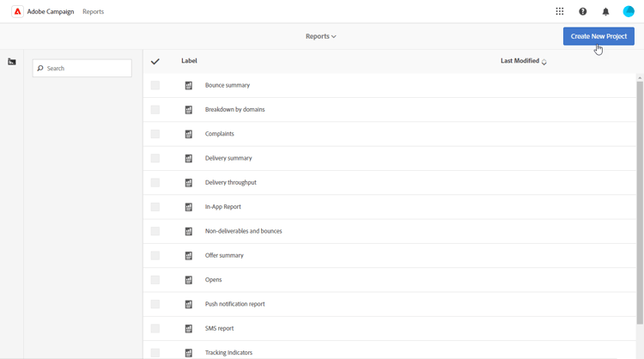Expand the Reports dropdown chevron
This screenshot has height=359, width=644.
[334, 37]
